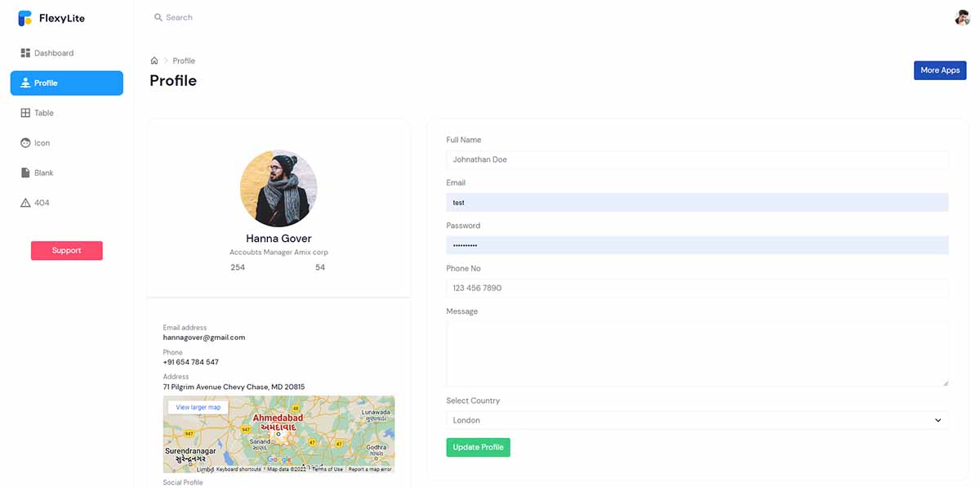Click the 404 warning triangle icon
980x488 pixels.
tap(24, 202)
